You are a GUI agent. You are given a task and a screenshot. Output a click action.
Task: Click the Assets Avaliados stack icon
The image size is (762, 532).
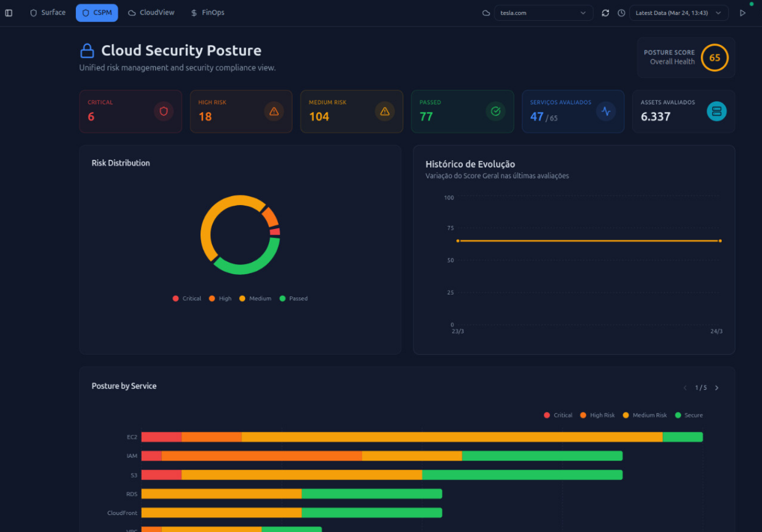point(716,112)
